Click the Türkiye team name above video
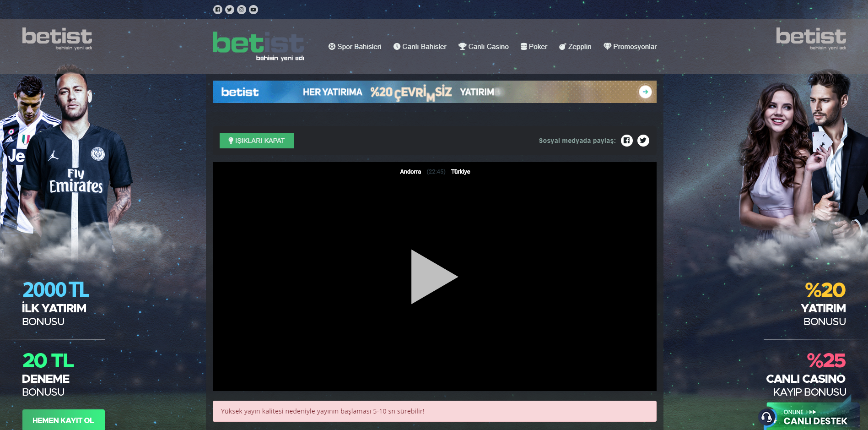868x430 pixels. pos(460,172)
